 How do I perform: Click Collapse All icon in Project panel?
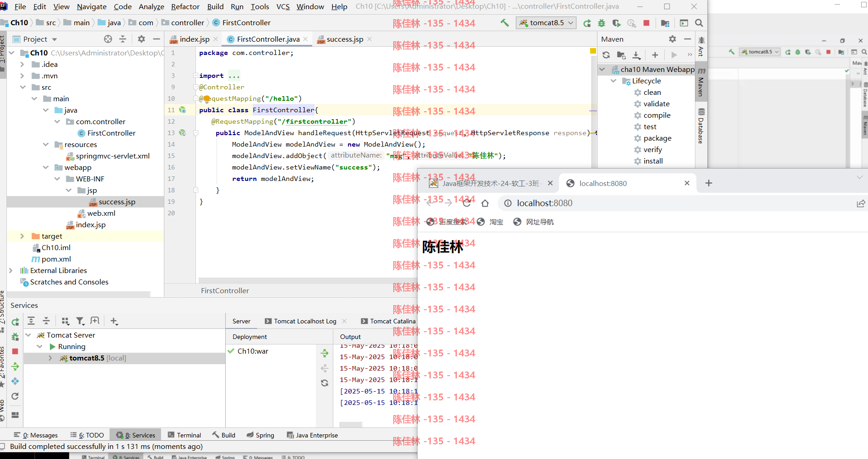123,39
